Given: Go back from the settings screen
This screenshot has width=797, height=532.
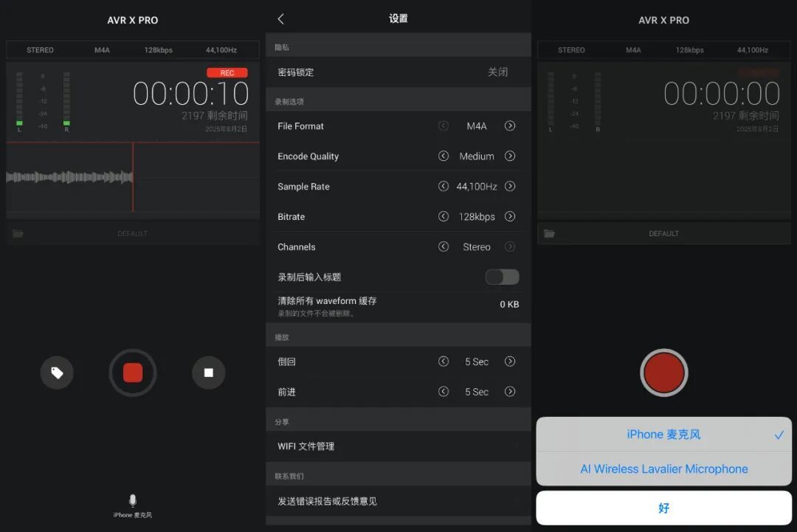Looking at the screenshot, I should [281, 18].
